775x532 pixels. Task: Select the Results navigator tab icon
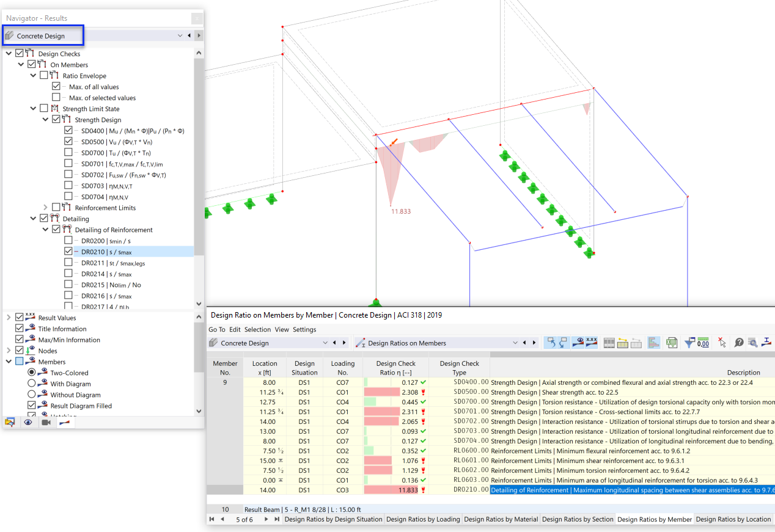64,421
